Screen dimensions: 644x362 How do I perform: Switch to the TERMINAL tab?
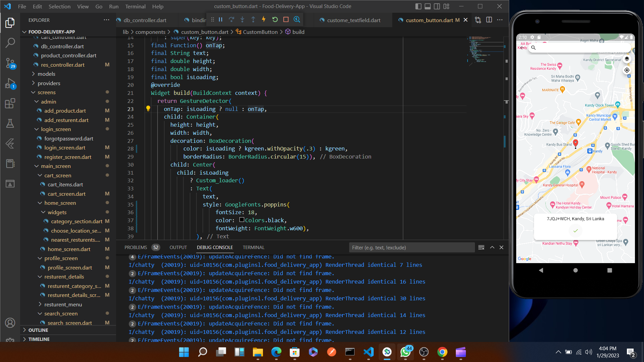coord(253,247)
